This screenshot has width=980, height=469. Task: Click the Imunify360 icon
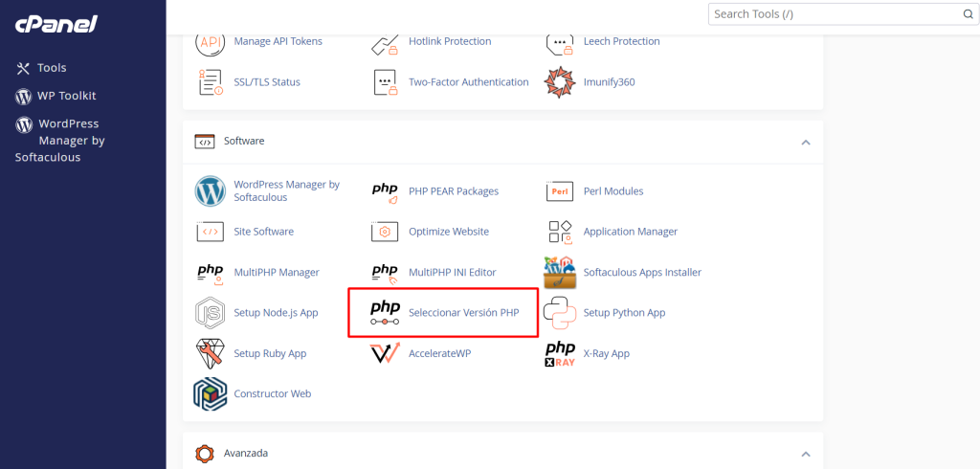click(560, 82)
